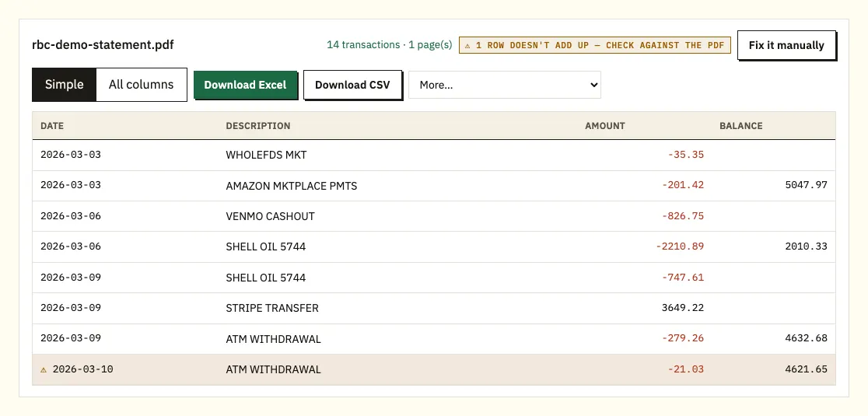Viewport: 868px width, 416px height.
Task: Click the Amount column header
Action: point(605,125)
